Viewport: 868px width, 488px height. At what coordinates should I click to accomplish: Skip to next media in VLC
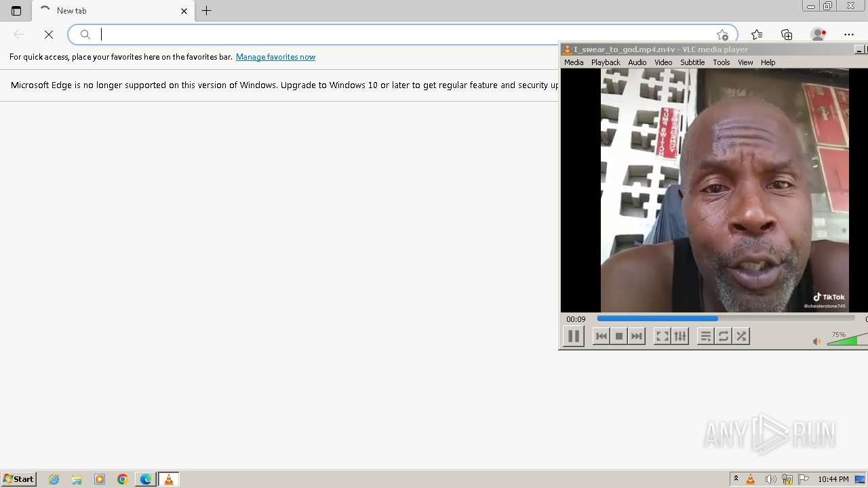click(636, 336)
